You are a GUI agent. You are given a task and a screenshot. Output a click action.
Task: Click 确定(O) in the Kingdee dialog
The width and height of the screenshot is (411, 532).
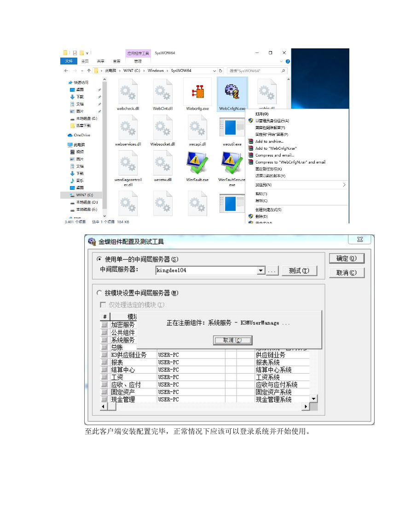tap(347, 258)
